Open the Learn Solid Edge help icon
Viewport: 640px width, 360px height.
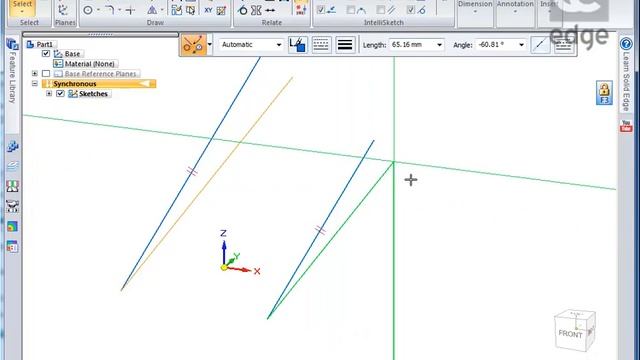pos(626,43)
